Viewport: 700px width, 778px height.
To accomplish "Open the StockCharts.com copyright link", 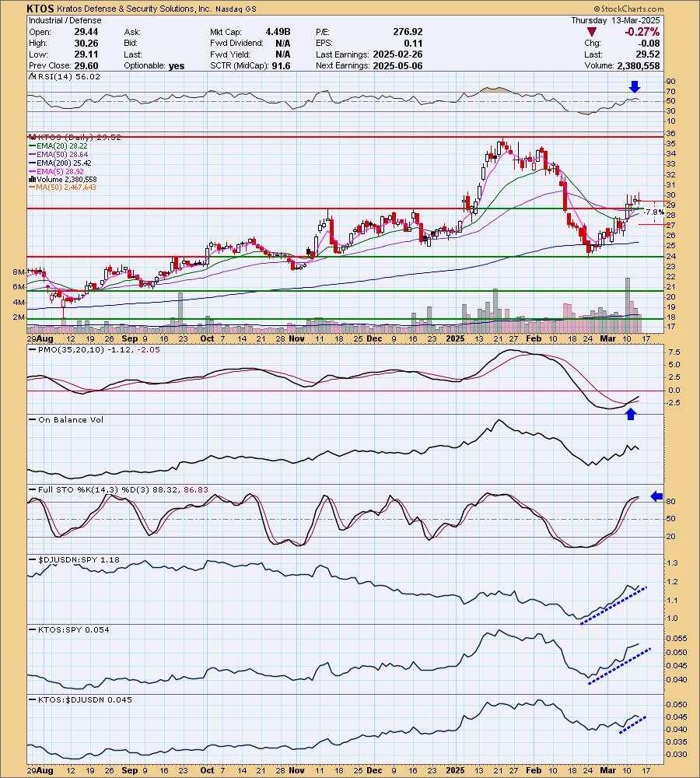I will pos(628,9).
